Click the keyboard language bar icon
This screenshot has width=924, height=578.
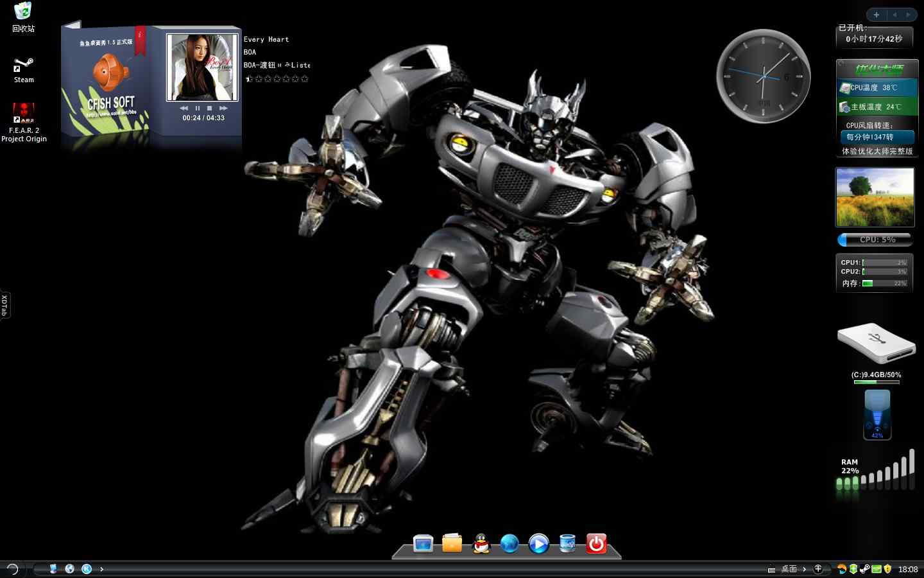click(771, 570)
